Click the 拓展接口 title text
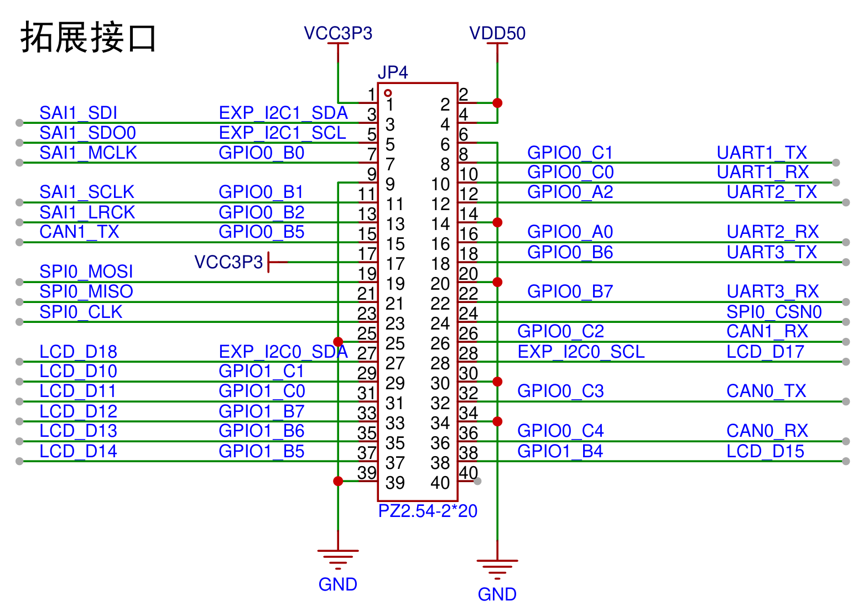Screen dimensions: 868x606 pyautogui.click(x=89, y=38)
